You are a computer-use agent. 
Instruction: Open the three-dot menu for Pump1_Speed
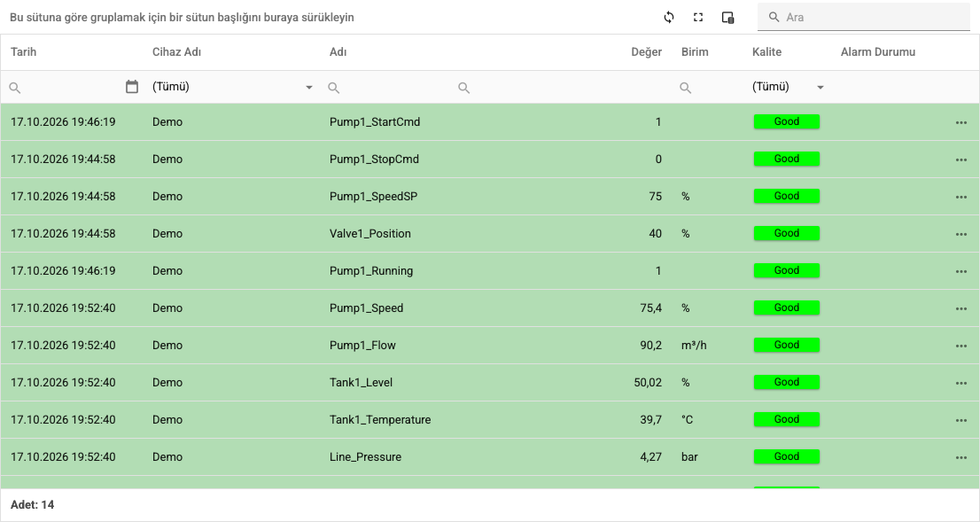click(x=961, y=308)
